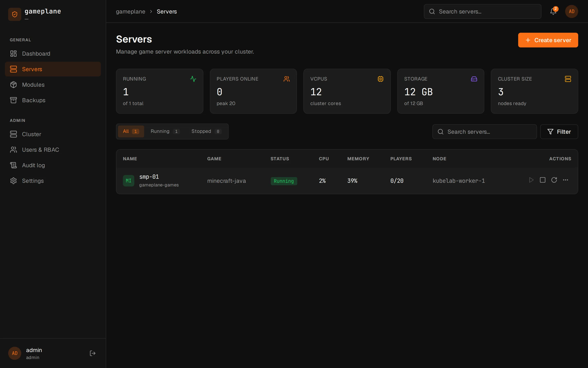Open Settings from sidebar
The image size is (588, 368).
[x=53, y=181]
